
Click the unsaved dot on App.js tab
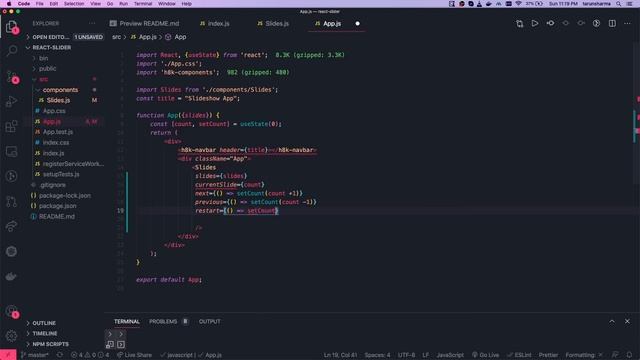(x=358, y=24)
